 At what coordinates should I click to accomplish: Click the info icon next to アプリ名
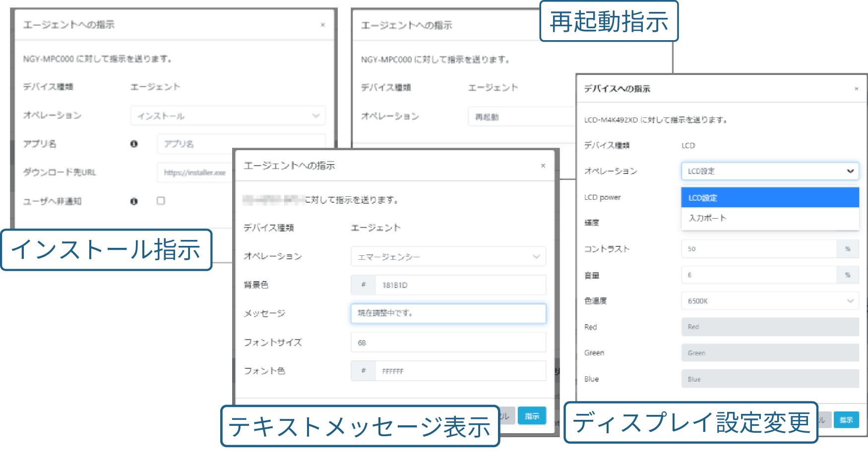click(x=134, y=144)
